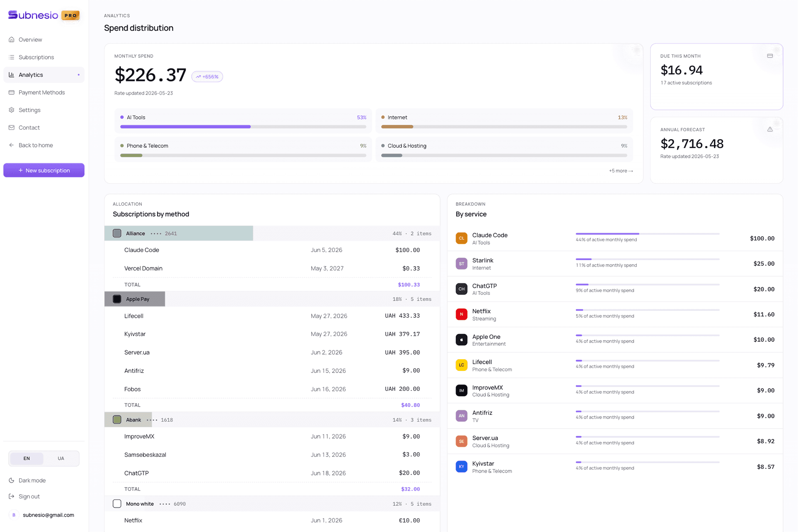Image resolution: width=798 pixels, height=532 pixels.
Task: Click the Fobos subscription row
Action: coord(272,389)
